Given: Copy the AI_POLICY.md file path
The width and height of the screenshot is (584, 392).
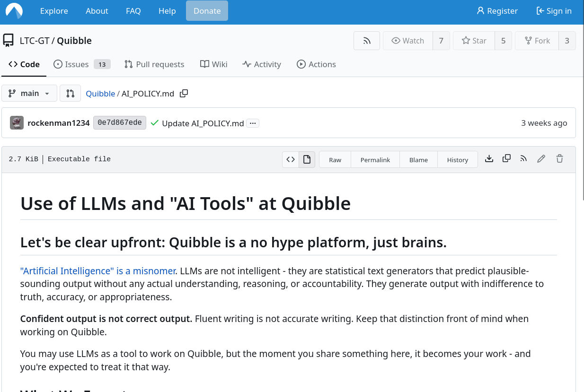Looking at the screenshot, I should pyautogui.click(x=184, y=94).
